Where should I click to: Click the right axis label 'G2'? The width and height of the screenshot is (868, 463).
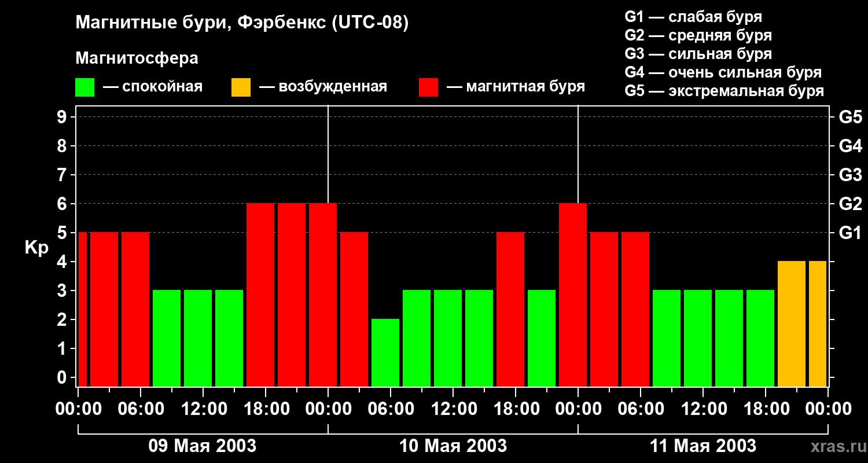coord(850,204)
